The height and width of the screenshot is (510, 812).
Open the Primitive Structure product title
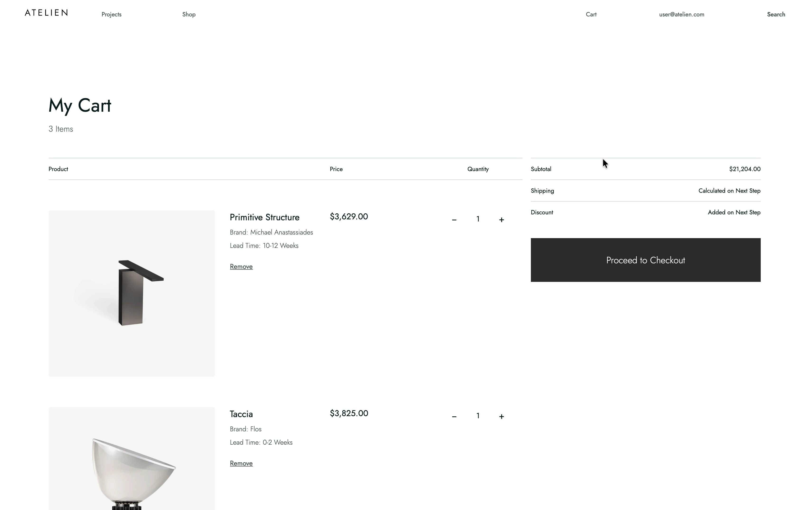click(x=264, y=217)
